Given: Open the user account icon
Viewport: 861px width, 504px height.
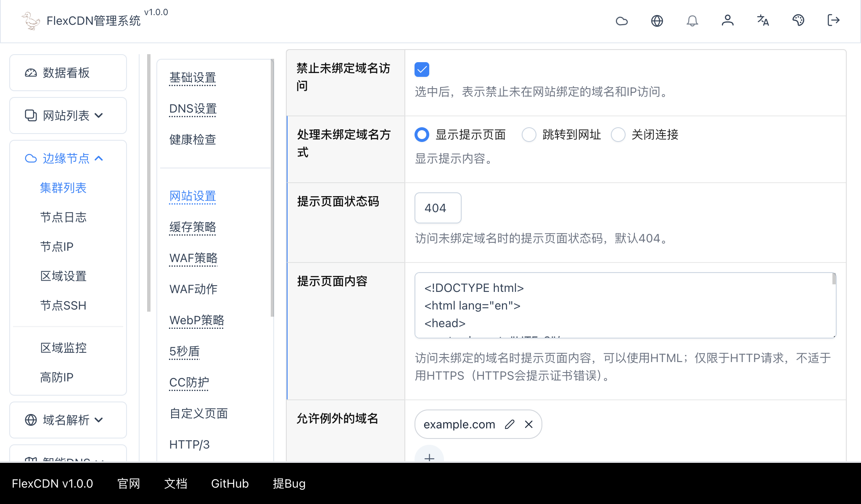Looking at the screenshot, I should tap(728, 21).
